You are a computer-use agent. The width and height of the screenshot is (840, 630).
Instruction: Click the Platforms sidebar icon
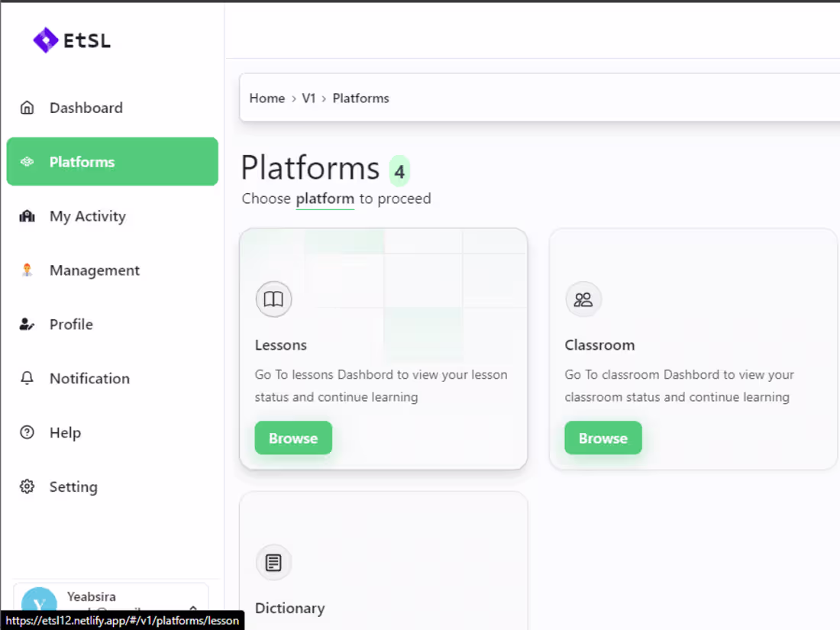27,162
